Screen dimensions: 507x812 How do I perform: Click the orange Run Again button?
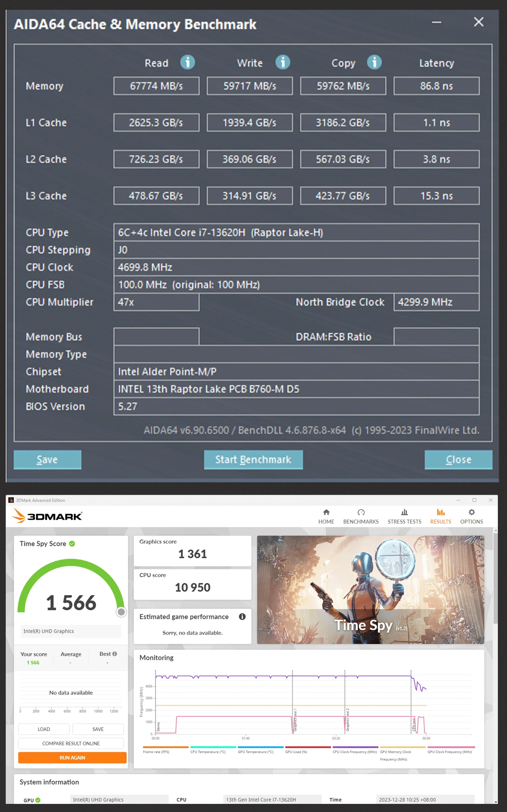pos(72,758)
